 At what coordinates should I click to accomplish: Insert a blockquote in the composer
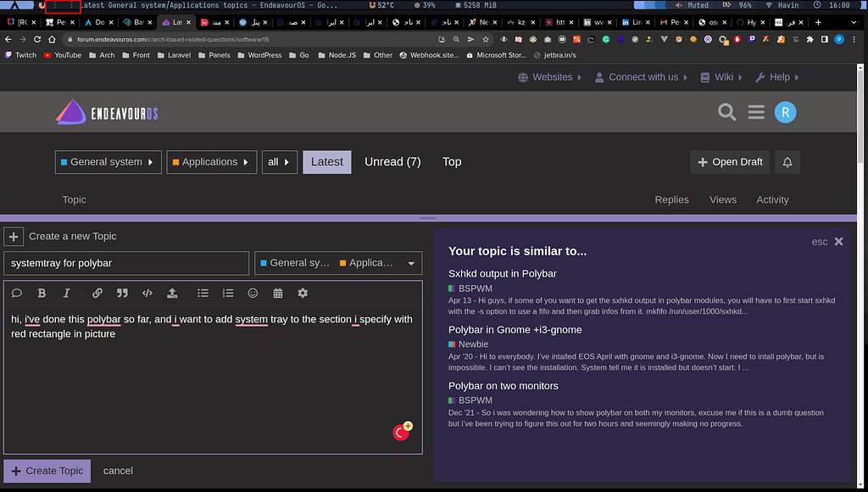pos(122,293)
